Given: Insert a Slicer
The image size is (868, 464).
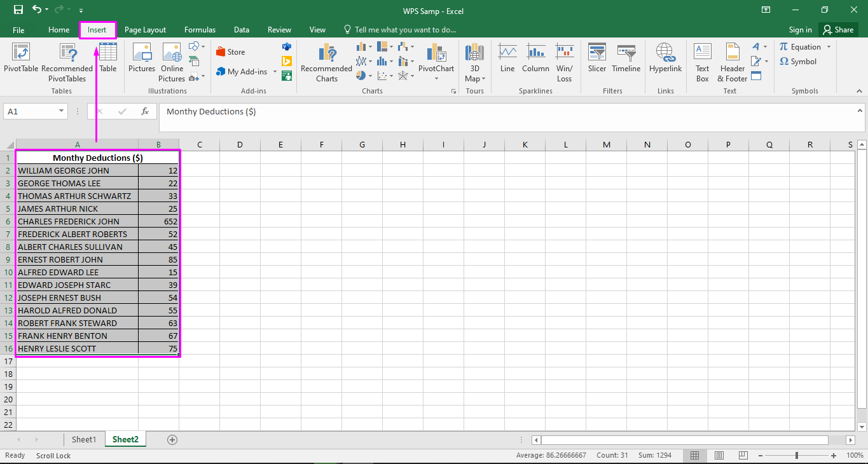Looking at the screenshot, I should [x=596, y=62].
